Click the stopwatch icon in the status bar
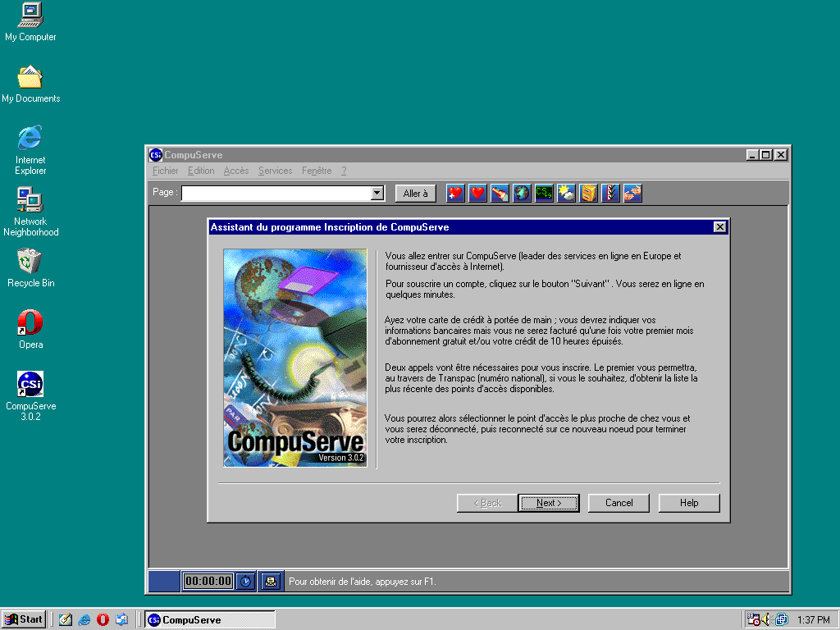 click(245, 582)
